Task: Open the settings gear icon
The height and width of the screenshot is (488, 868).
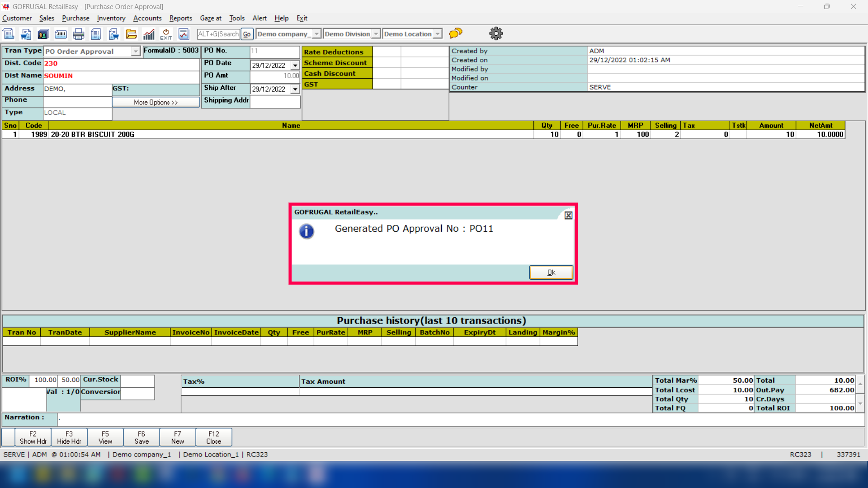Action: (496, 33)
